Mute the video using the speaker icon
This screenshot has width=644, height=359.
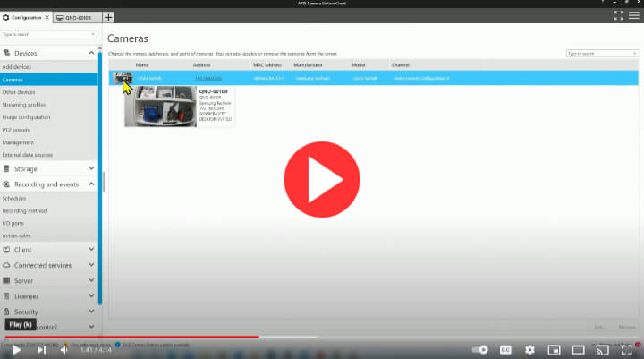[x=64, y=349]
